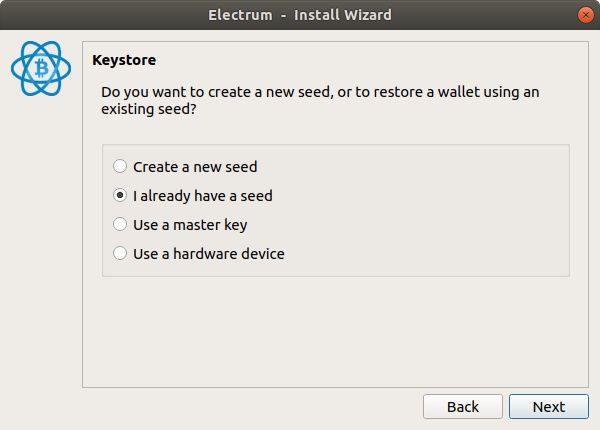Click blank wizard panel area below options box
The height and width of the screenshot is (430, 600).
[x=335, y=331]
